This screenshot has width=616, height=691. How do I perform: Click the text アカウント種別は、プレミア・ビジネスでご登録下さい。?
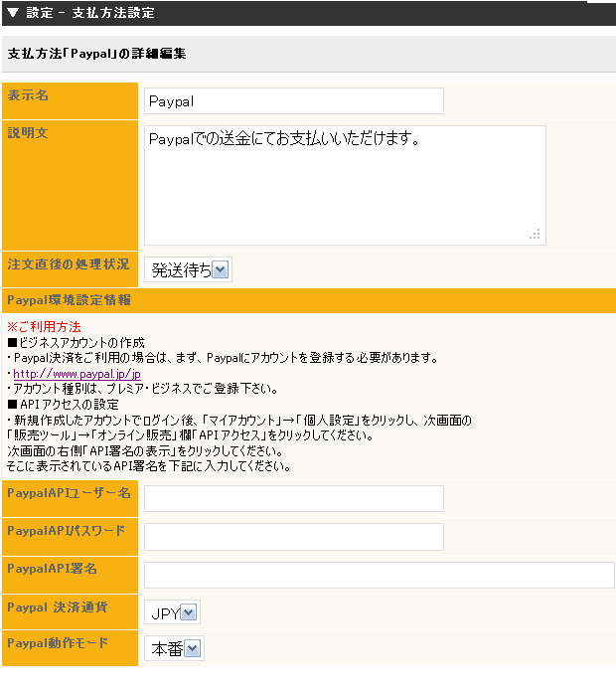pos(145,389)
